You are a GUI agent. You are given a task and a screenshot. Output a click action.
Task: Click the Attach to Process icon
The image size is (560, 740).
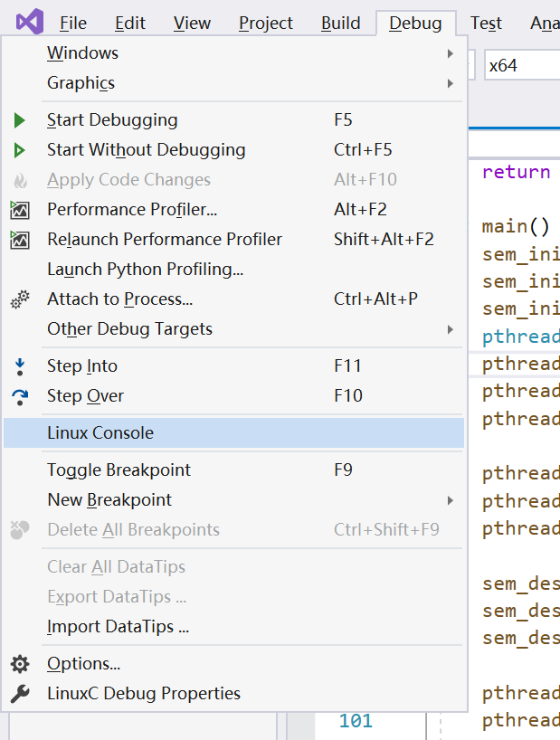(20, 299)
